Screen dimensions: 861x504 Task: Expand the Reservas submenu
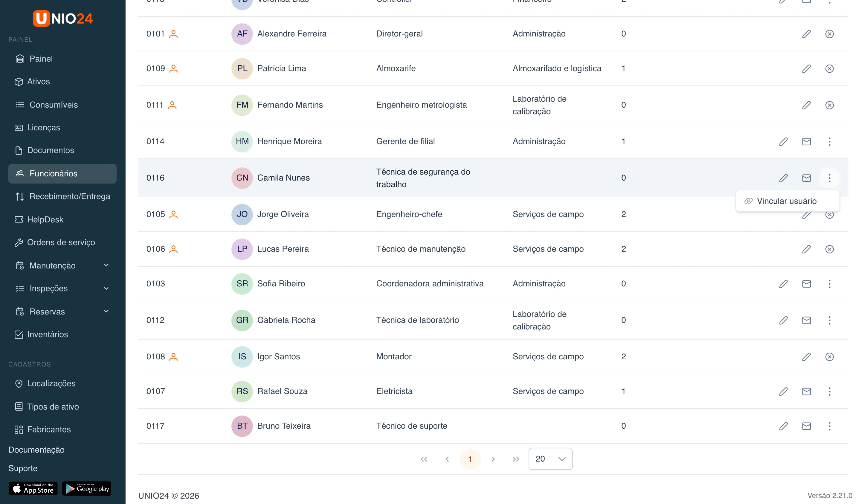[x=62, y=311]
